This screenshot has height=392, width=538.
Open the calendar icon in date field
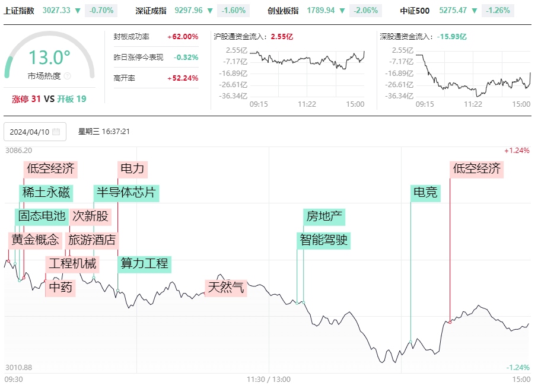(x=56, y=132)
